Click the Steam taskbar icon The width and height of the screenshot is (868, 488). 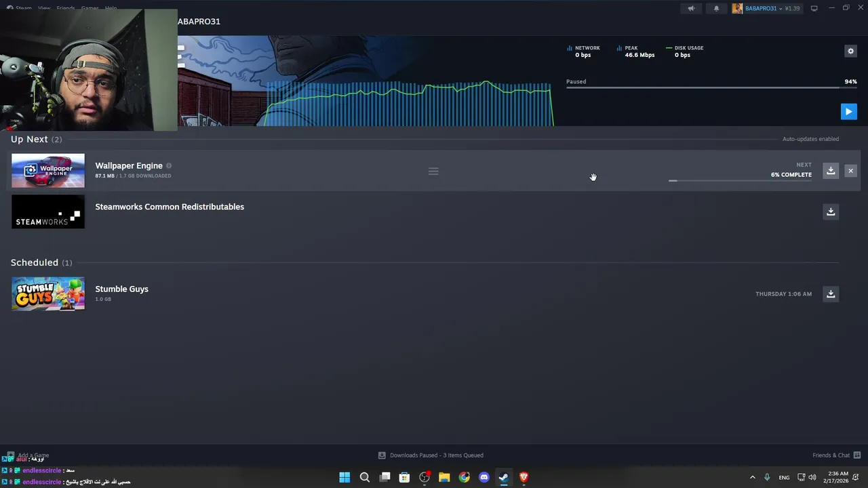504,477
